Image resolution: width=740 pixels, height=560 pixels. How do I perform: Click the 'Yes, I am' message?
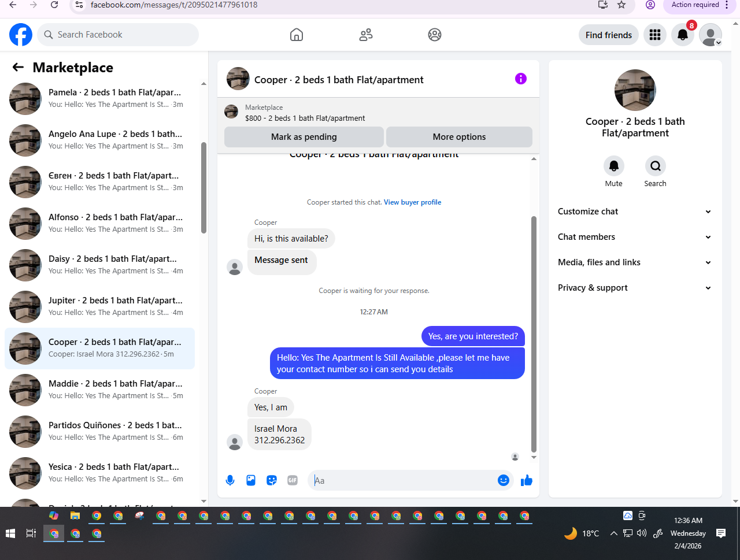[x=271, y=407]
